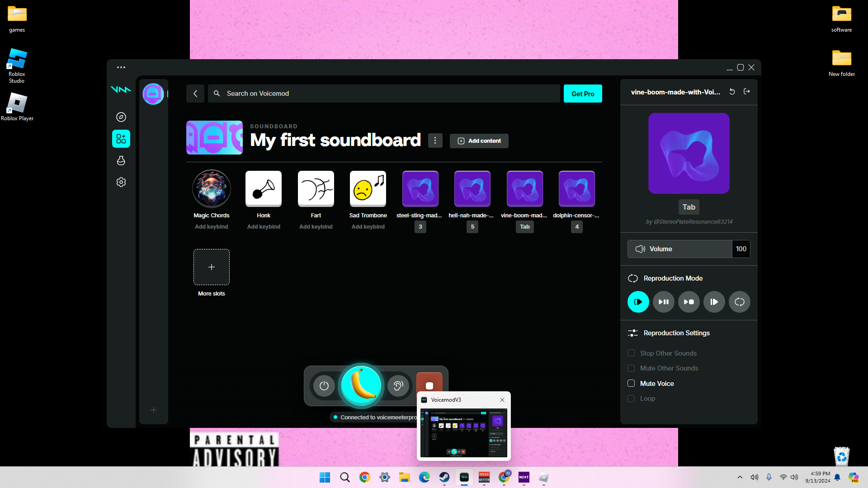The height and width of the screenshot is (488, 868).
Task: Open Voicemeeter from the taskbar
Action: click(484, 478)
